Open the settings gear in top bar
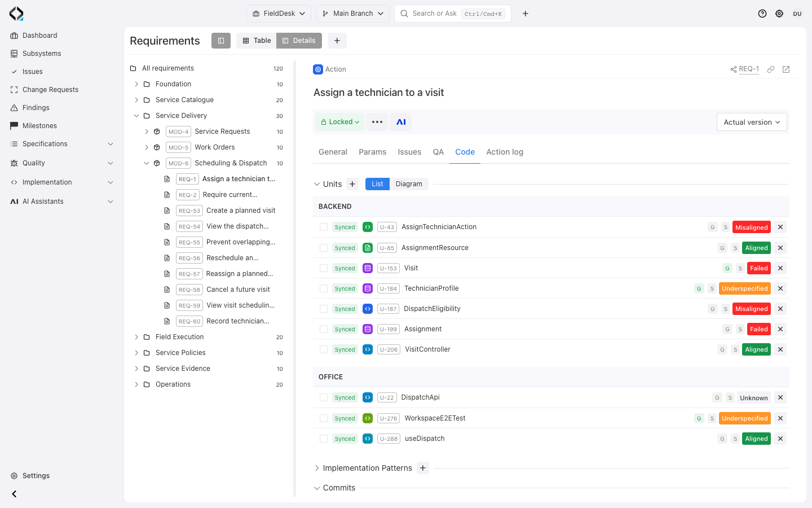This screenshot has width=812, height=508. 779,14
